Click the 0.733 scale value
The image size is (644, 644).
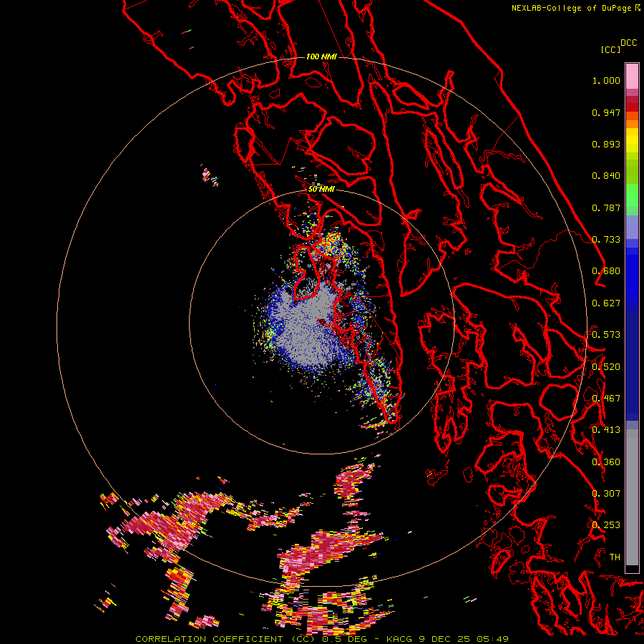(x=606, y=240)
